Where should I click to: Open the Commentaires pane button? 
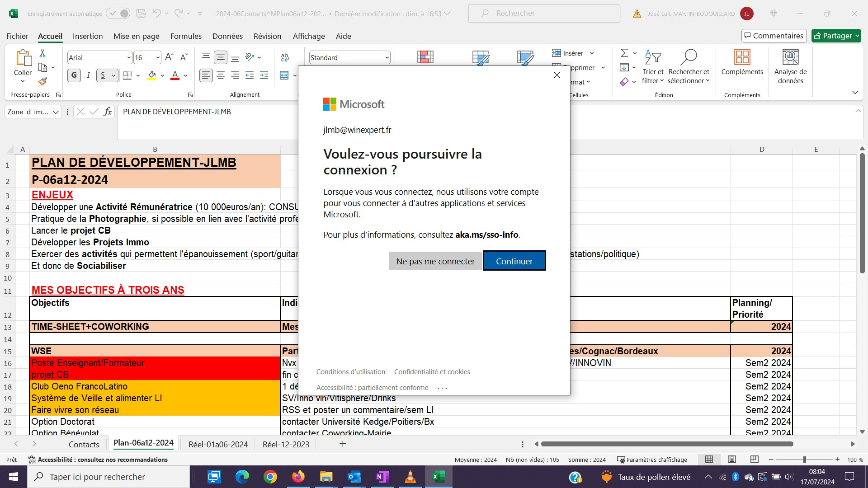click(x=774, y=36)
